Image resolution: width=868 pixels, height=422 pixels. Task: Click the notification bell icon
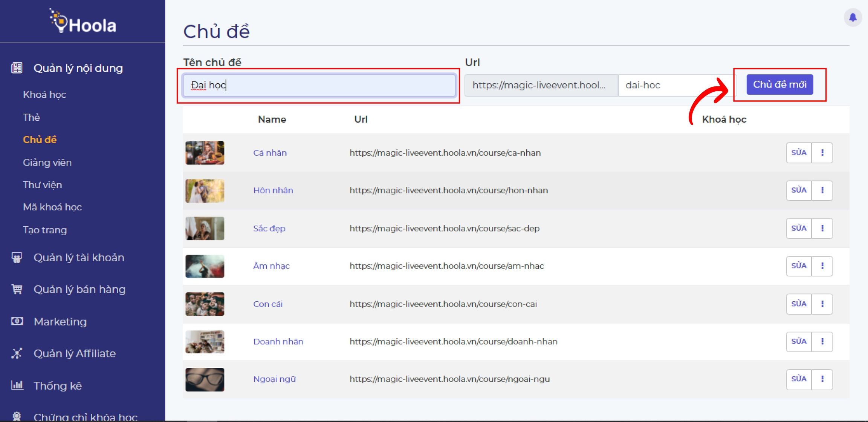[853, 17]
